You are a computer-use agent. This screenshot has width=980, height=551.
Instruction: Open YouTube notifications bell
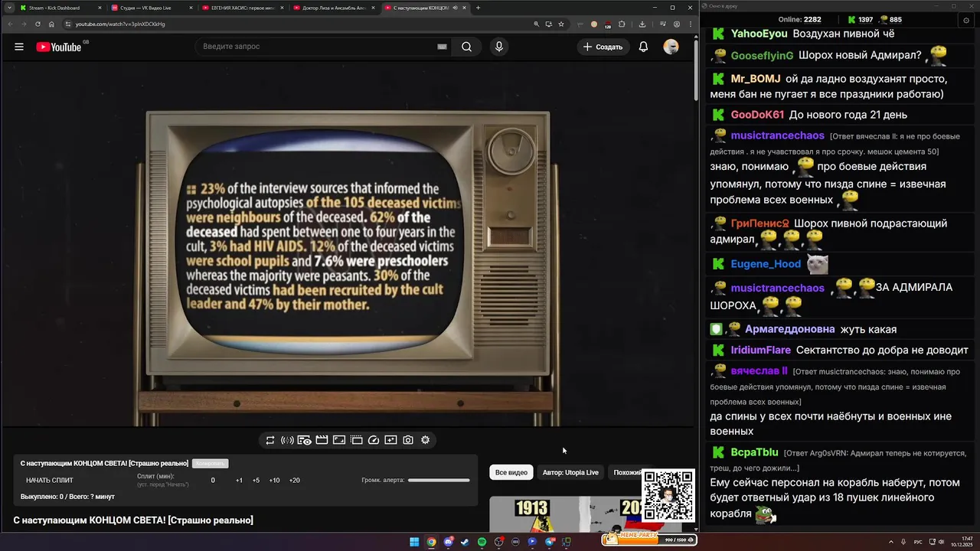643,47
